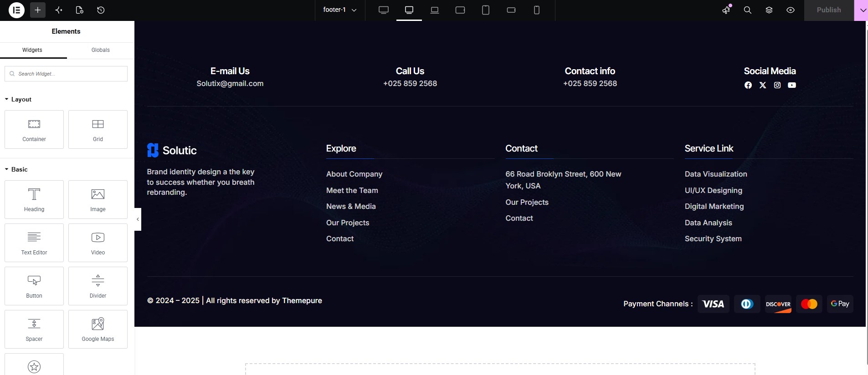
Task: Add the Container layout widget
Action: pyautogui.click(x=34, y=129)
